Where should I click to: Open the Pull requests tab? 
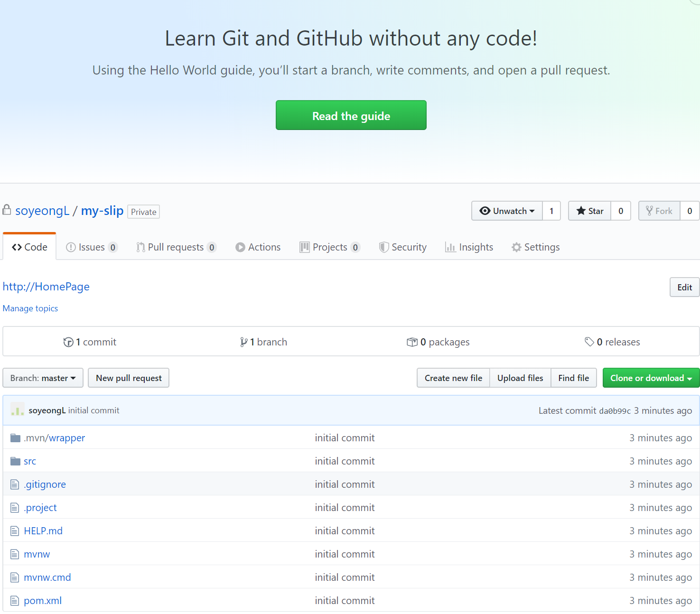pos(176,247)
